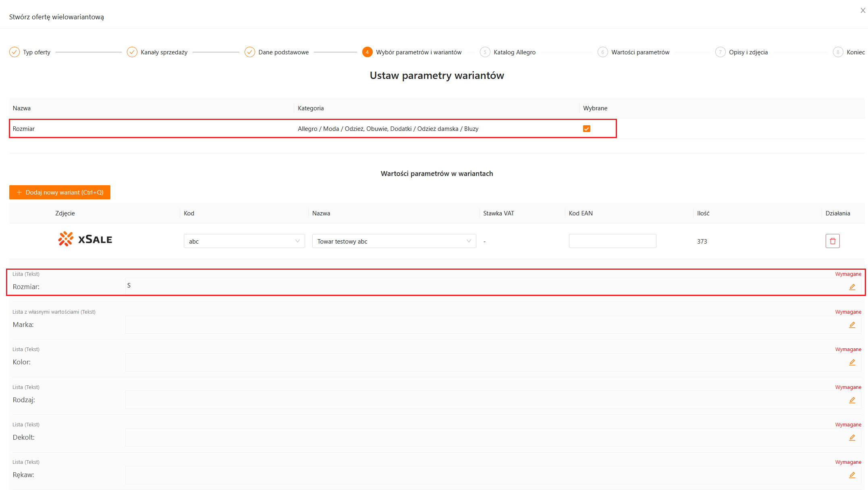Delete the variant with trash icon
The width and height of the screenshot is (868, 490).
(832, 241)
